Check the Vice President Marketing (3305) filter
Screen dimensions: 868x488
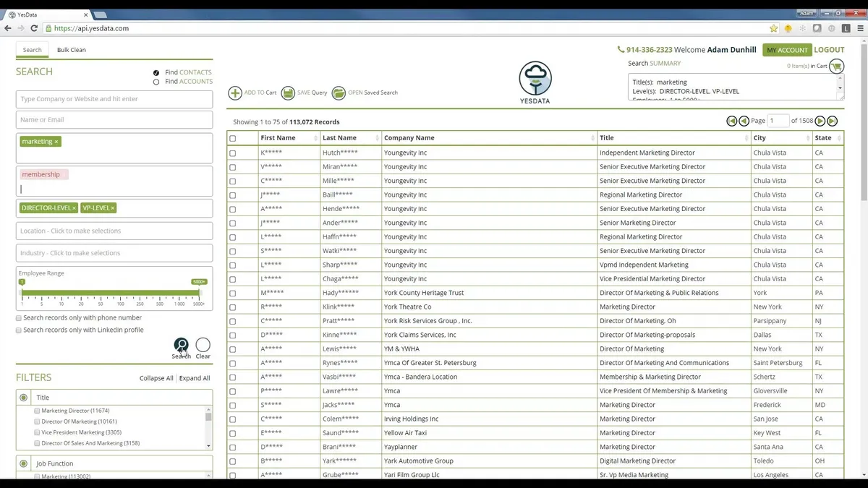pos(37,432)
